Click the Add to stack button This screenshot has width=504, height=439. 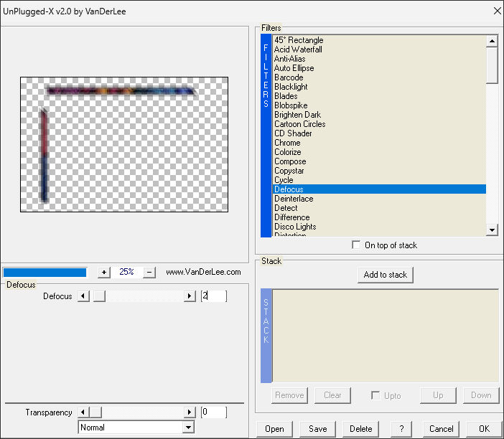386,275
